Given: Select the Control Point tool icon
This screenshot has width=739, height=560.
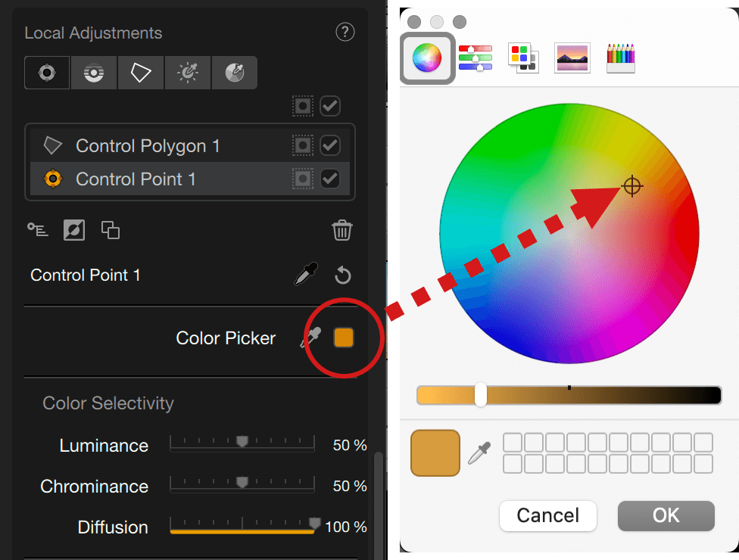Looking at the screenshot, I should pyautogui.click(x=47, y=73).
